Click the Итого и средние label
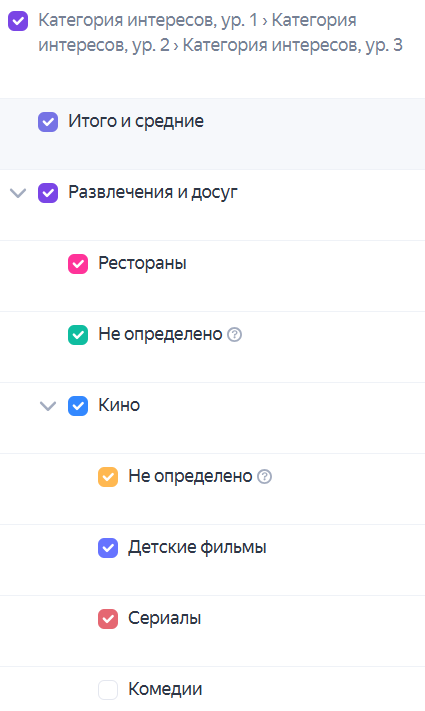 click(x=136, y=121)
